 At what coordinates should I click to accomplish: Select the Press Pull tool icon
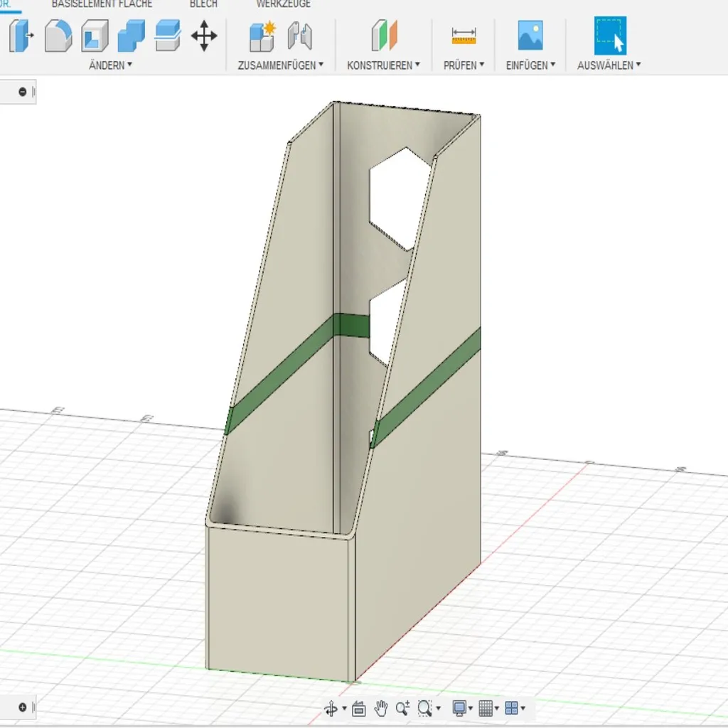(x=20, y=35)
